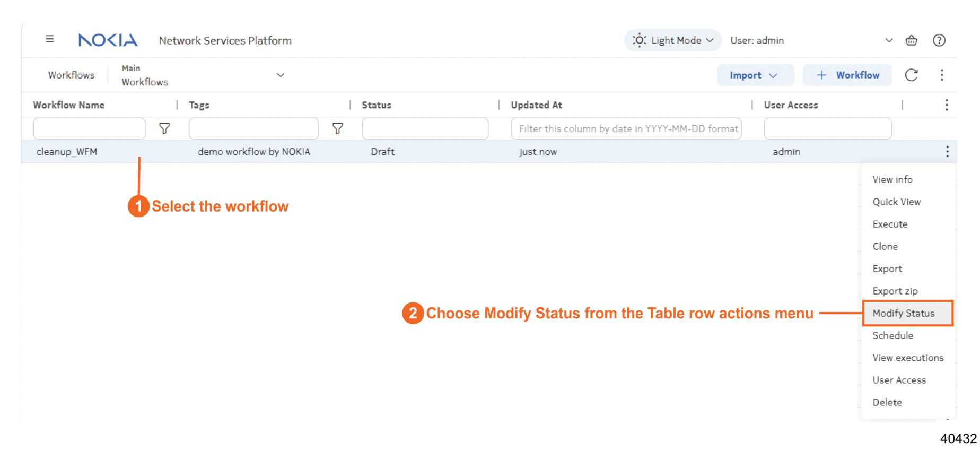The width and height of the screenshot is (980, 450).
Task: Select Execute in the row menu
Action: 890,224
